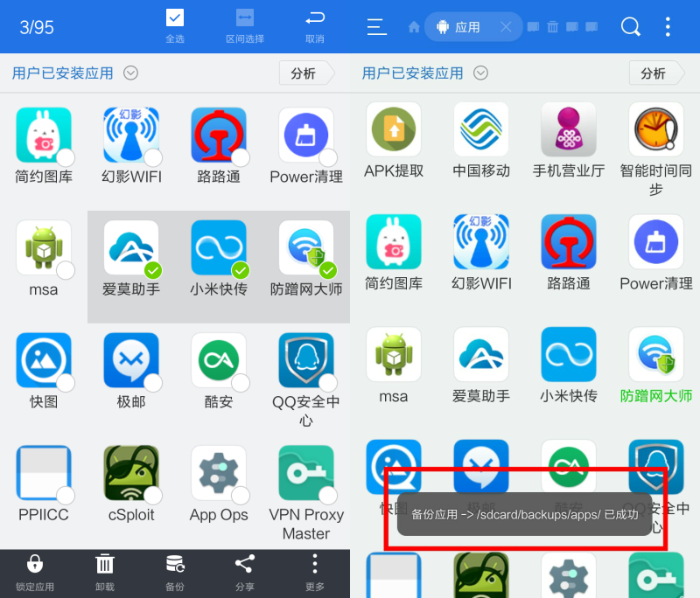
Task: Tap 酷安 app icon in the selection-mode list
Action: coord(218,360)
